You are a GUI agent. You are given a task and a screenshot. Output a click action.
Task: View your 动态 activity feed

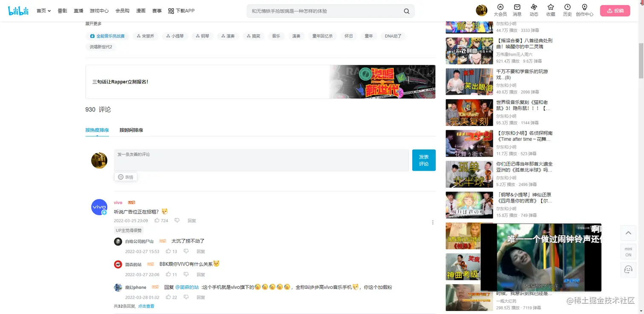tap(534, 10)
